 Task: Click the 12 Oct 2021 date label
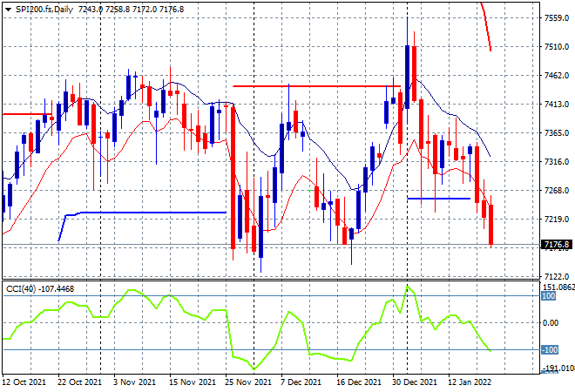point(24,382)
